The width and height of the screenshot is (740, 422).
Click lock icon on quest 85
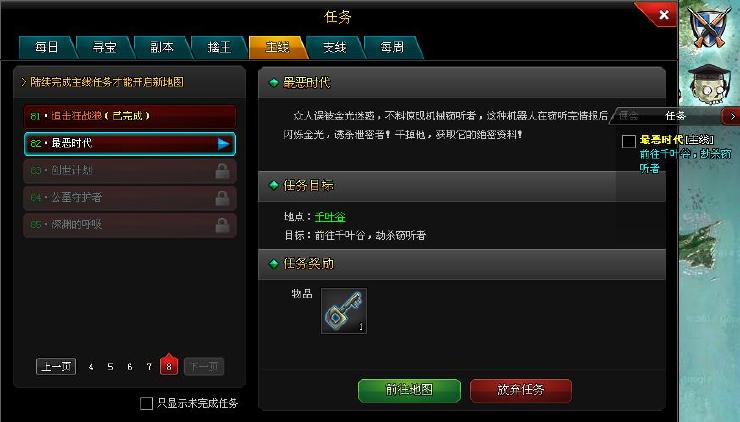coord(222,225)
